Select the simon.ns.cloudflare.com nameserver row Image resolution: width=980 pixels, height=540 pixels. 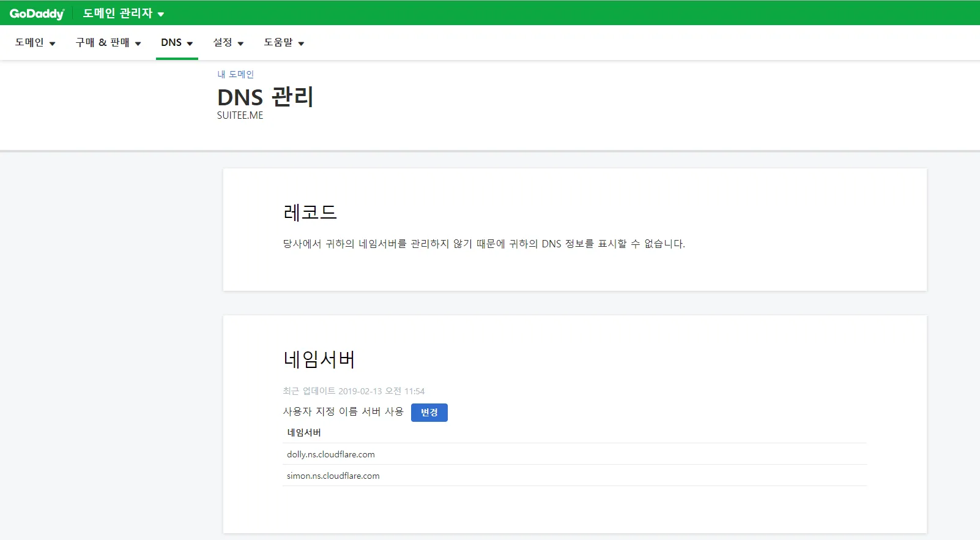[333, 476]
